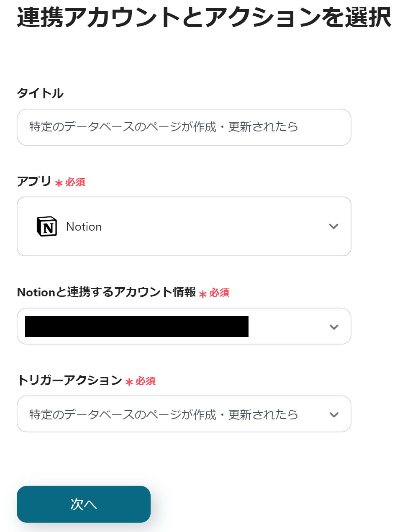Click the red asterisk next to アカウント情報

(203, 294)
